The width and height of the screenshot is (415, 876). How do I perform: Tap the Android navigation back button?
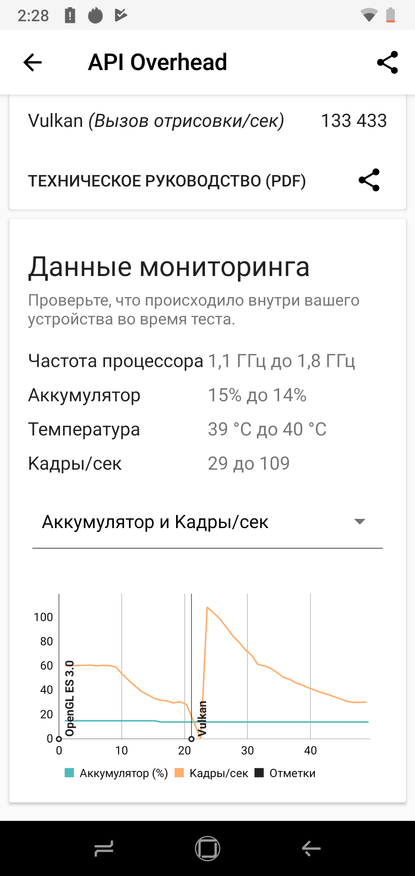(x=311, y=849)
